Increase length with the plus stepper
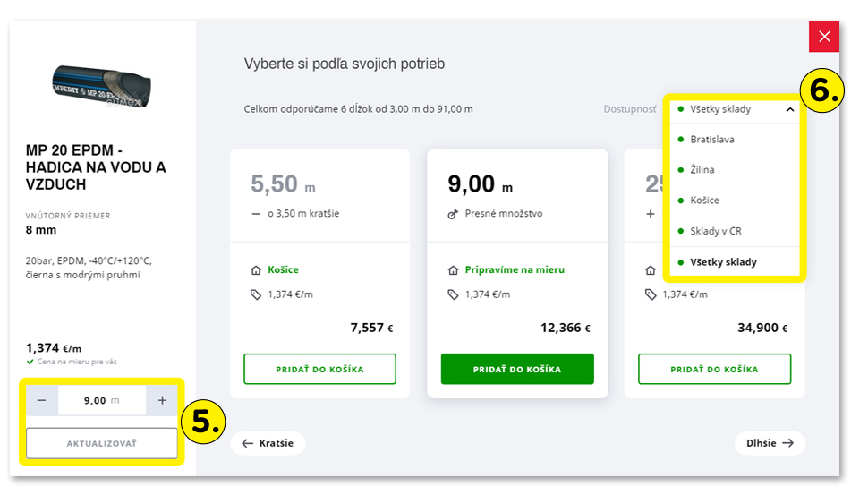Viewport: 868px width, 495px height. point(162,401)
